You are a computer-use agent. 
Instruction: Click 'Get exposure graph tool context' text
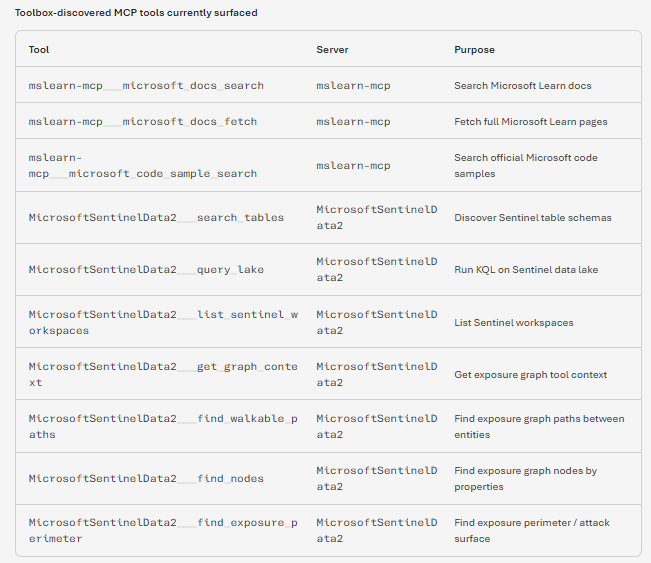click(x=531, y=375)
